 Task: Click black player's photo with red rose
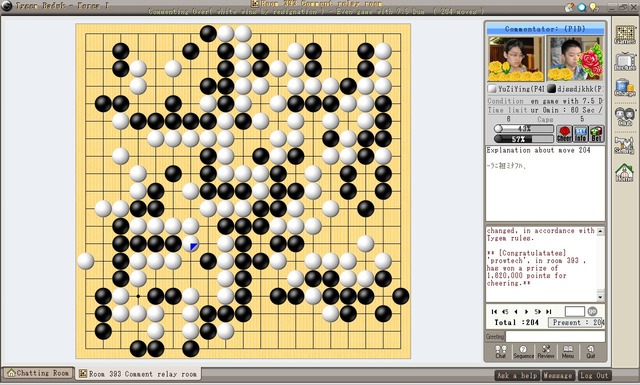pos(575,58)
